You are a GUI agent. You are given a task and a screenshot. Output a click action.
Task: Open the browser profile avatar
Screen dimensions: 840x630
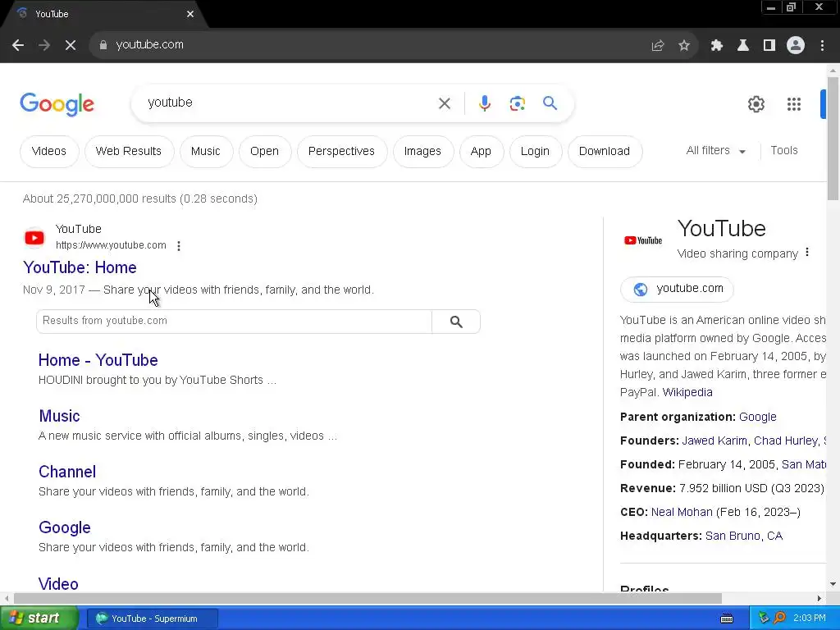796,46
